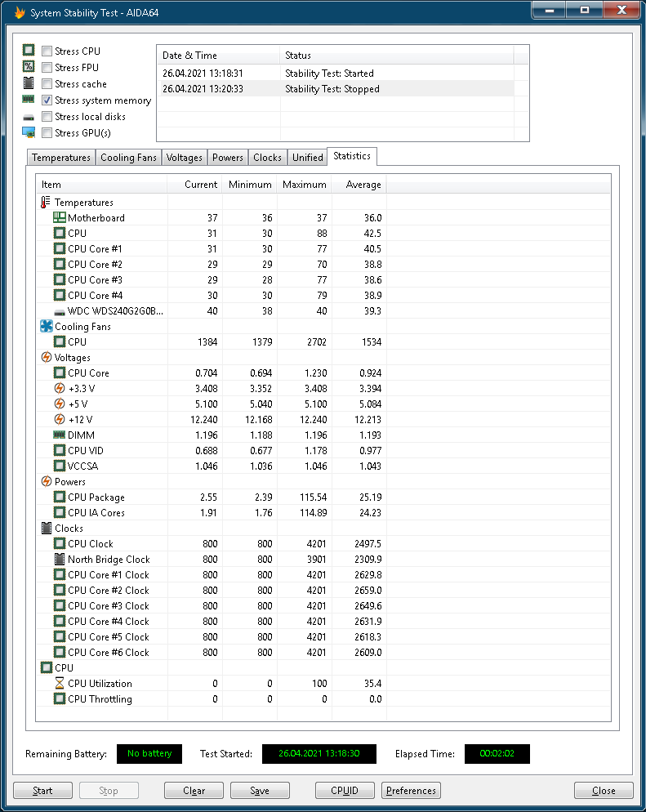The width and height of the screenshot is (646, 812).
Task: Click the CPUID button
Action: tap(345, 791)
